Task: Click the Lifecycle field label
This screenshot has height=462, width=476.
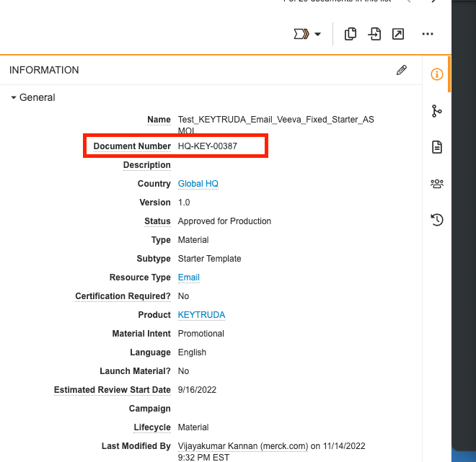Action: (152, 427)
